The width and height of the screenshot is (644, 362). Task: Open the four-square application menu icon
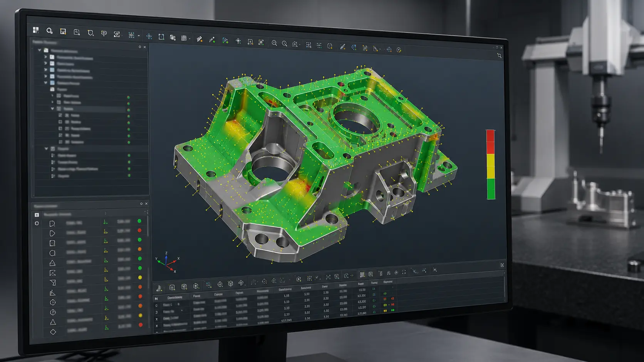[36, 30]
